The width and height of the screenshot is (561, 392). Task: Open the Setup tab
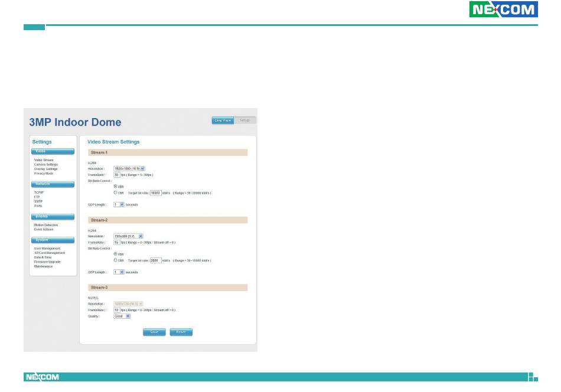(x=244, y=120)
